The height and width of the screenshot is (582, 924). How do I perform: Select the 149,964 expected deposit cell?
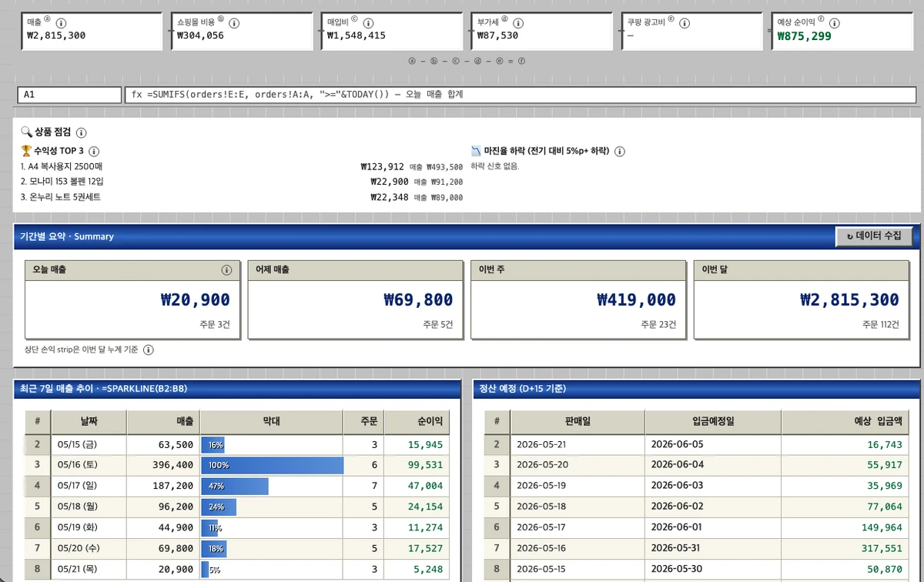(845, 528)
